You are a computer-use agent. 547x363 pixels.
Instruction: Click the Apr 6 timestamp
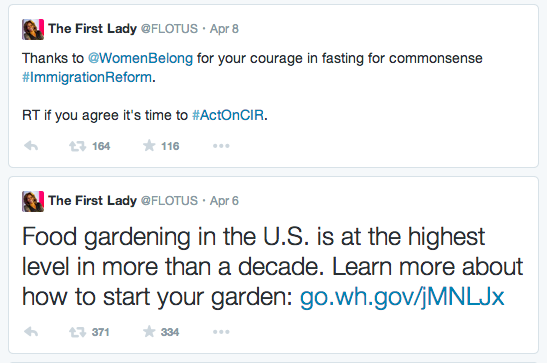(224, 201)
